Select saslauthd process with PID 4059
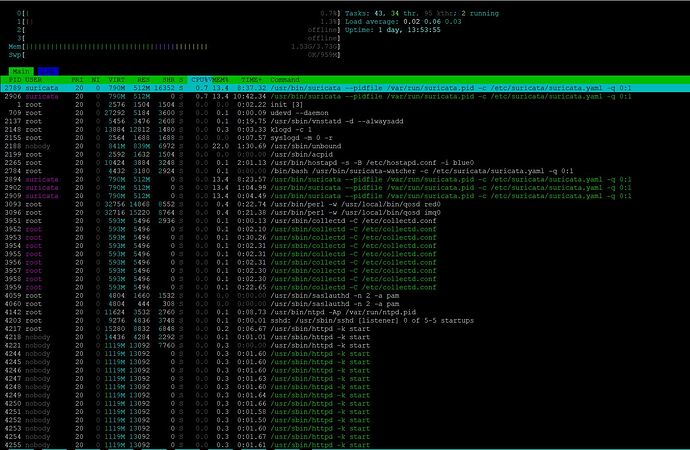 (x=202, y=296)
